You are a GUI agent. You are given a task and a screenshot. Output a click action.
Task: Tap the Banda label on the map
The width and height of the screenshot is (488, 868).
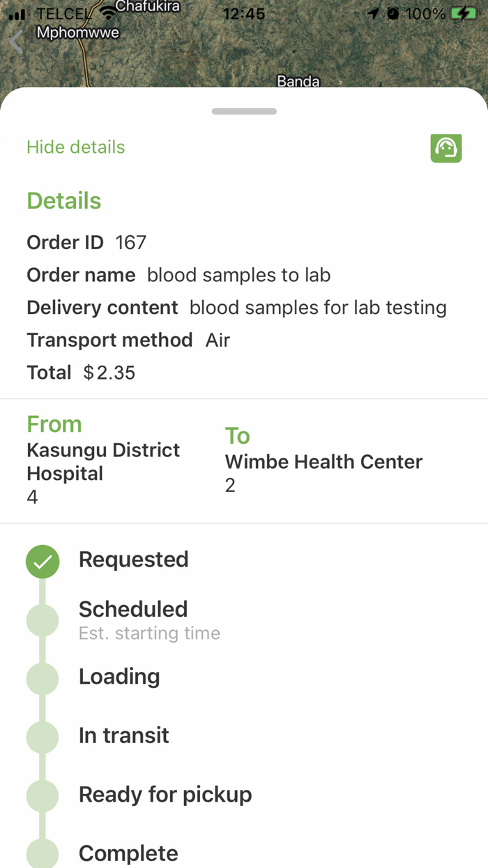pyautogui.click(x=298, y=81)
